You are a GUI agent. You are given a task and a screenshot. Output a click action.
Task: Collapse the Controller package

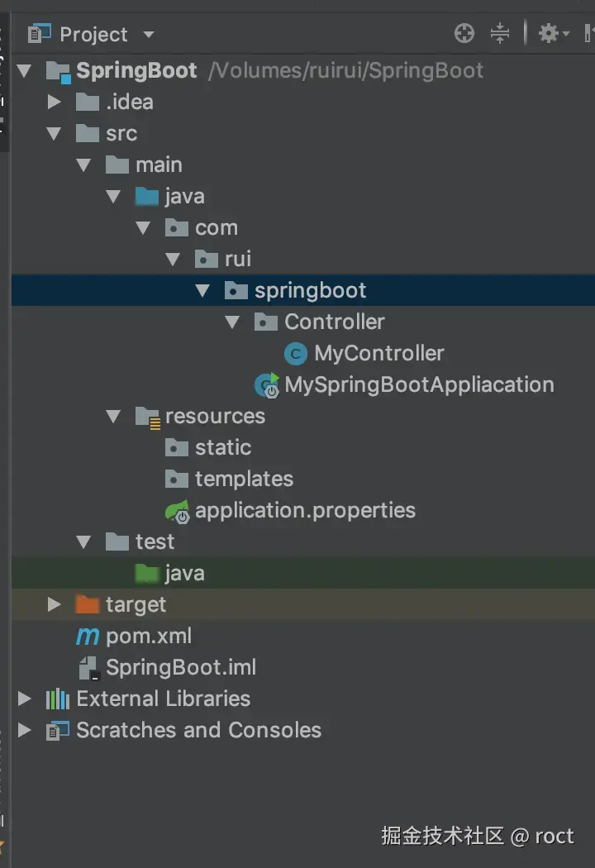click(232, 322)
